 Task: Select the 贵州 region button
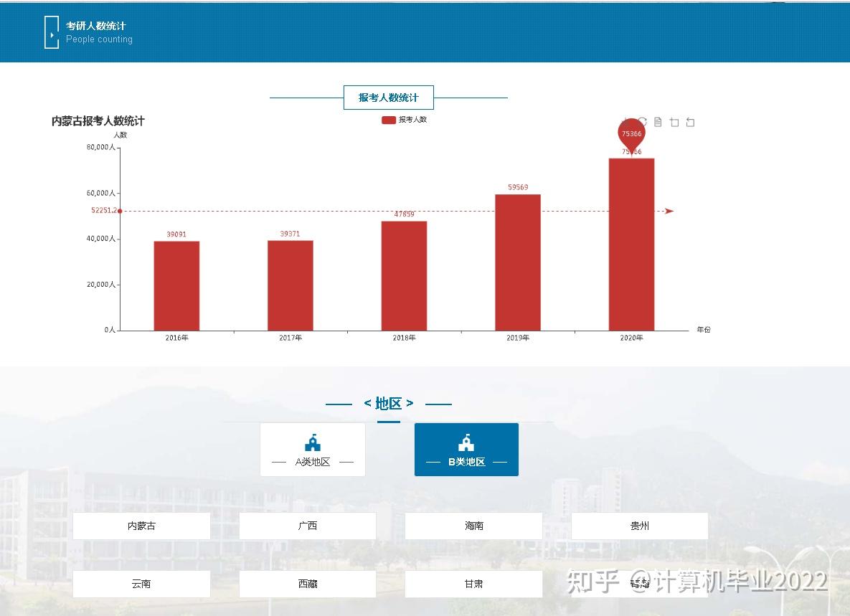tap(640, 526)
